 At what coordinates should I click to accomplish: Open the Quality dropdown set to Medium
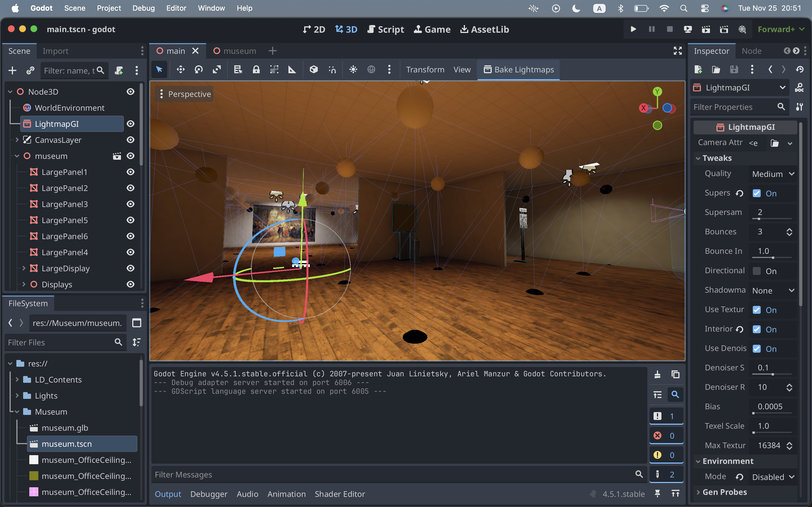click(x=773, y=174)
